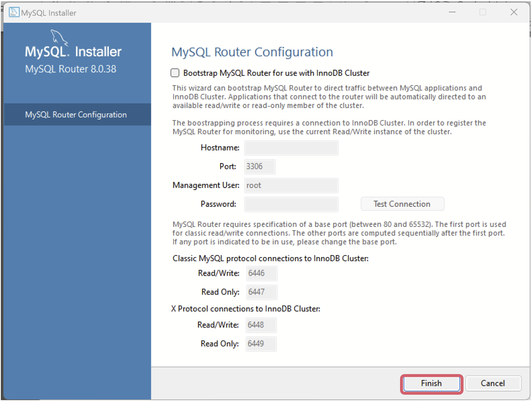Focus the Hostname input field

[x=291, y=148]
